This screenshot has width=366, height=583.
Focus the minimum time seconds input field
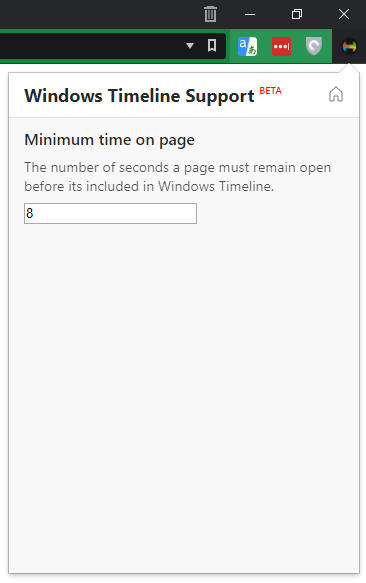(110, 213)
